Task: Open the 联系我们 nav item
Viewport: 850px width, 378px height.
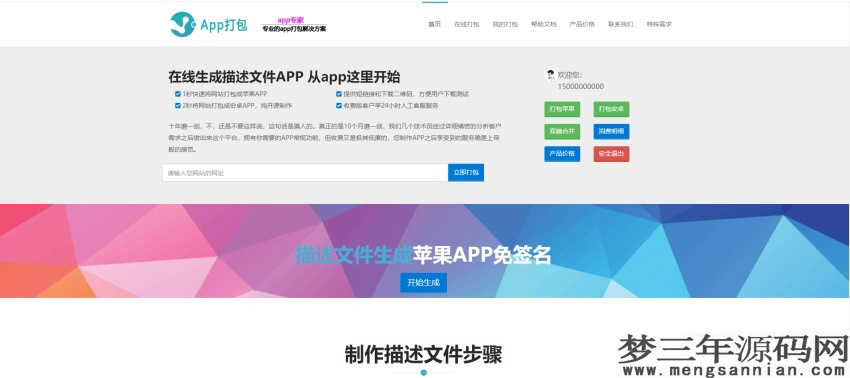Action: click(621, 24)
